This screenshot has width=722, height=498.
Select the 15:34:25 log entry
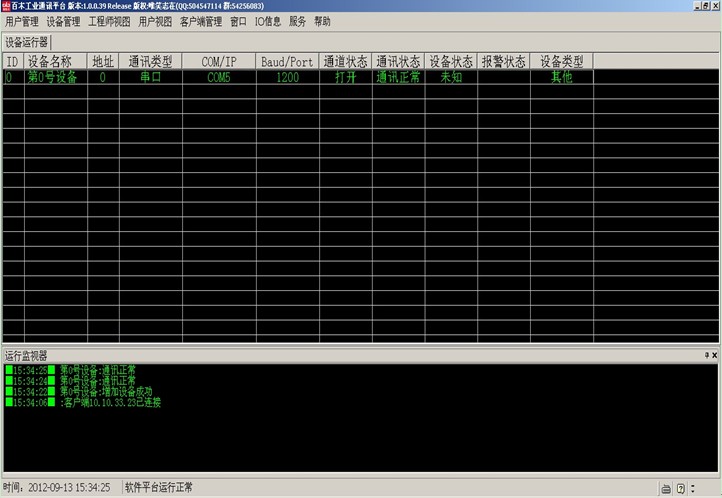tap(71, 370)
